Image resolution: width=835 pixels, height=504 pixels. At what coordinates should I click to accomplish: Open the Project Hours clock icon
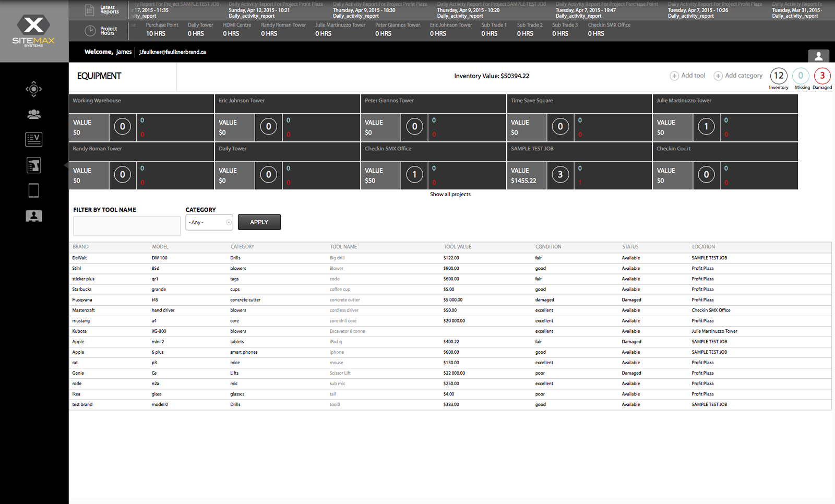90,31
